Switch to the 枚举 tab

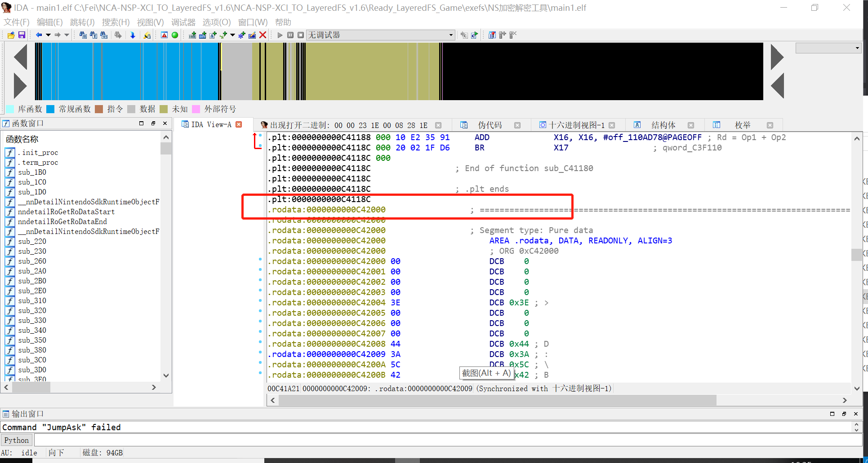(743, 125)
